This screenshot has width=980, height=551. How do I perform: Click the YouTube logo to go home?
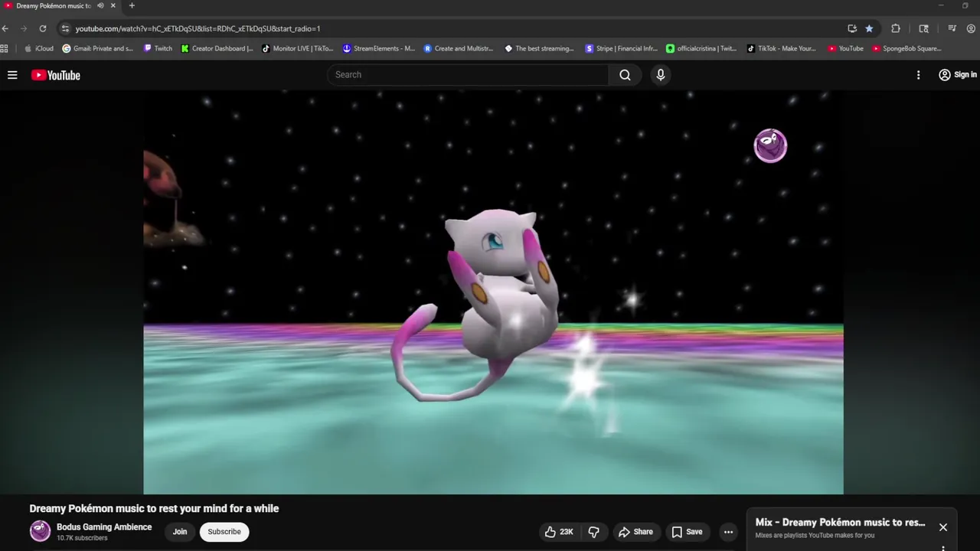click(x=55, y=75)
